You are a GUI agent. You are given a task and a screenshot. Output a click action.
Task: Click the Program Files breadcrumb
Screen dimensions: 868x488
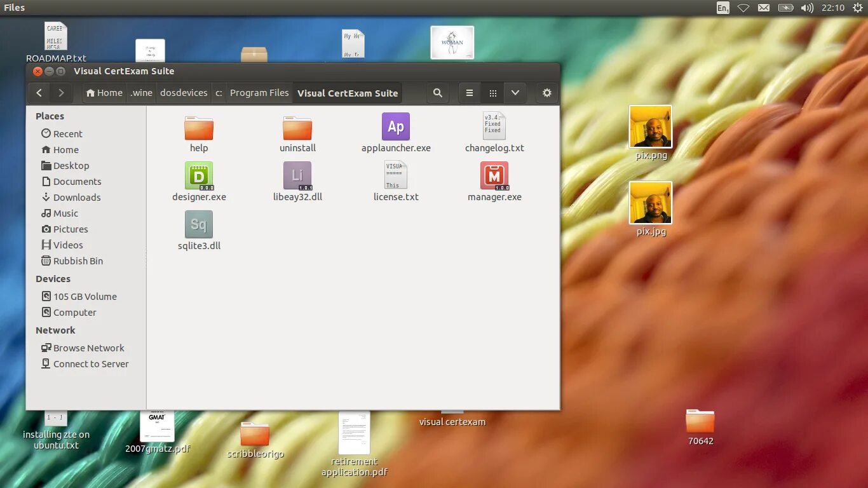[259, 93]
